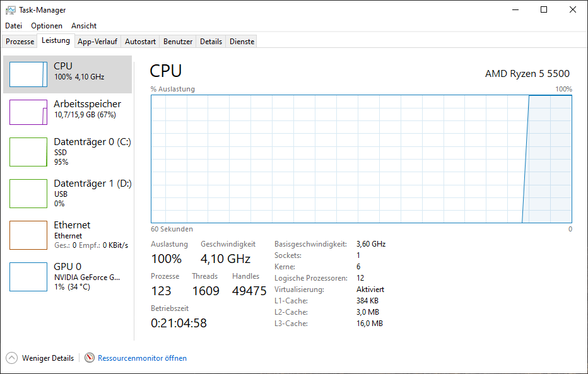Open the Optionen menu
The image size is (588, 374).
(46, 25)
